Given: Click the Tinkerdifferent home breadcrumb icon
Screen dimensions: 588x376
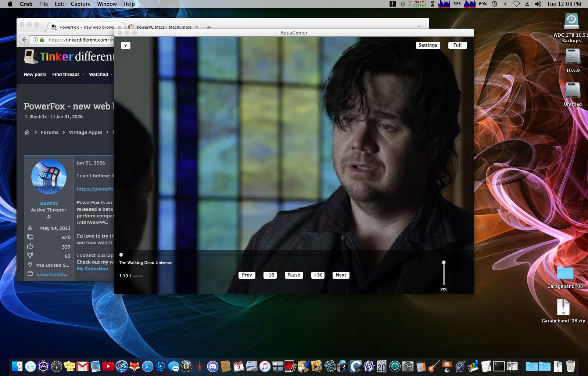Looking at the screenshot, I should (27, 132).
